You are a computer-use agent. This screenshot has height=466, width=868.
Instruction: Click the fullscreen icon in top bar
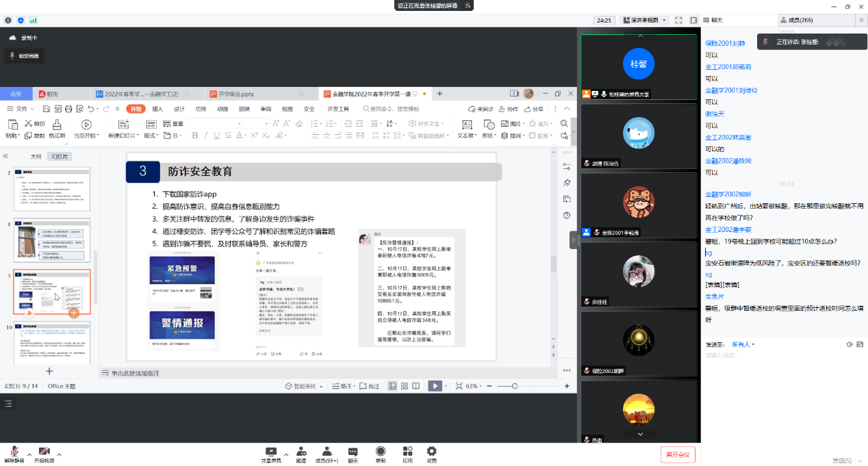click(678, 21)
